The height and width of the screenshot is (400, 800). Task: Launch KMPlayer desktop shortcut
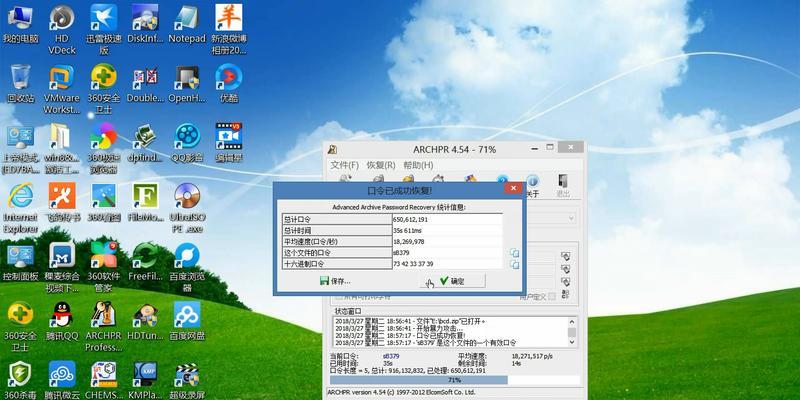(x=145, y=380)
